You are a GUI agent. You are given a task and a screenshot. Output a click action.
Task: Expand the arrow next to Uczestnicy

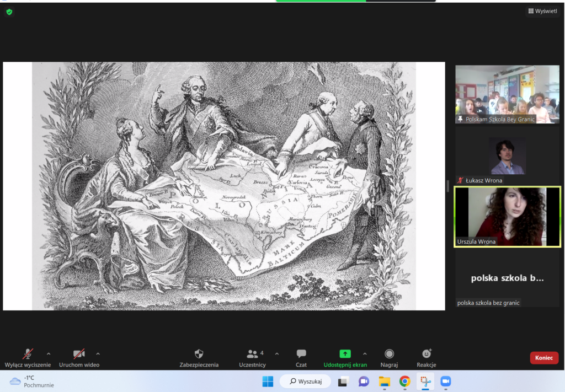(x=277, y=353)
